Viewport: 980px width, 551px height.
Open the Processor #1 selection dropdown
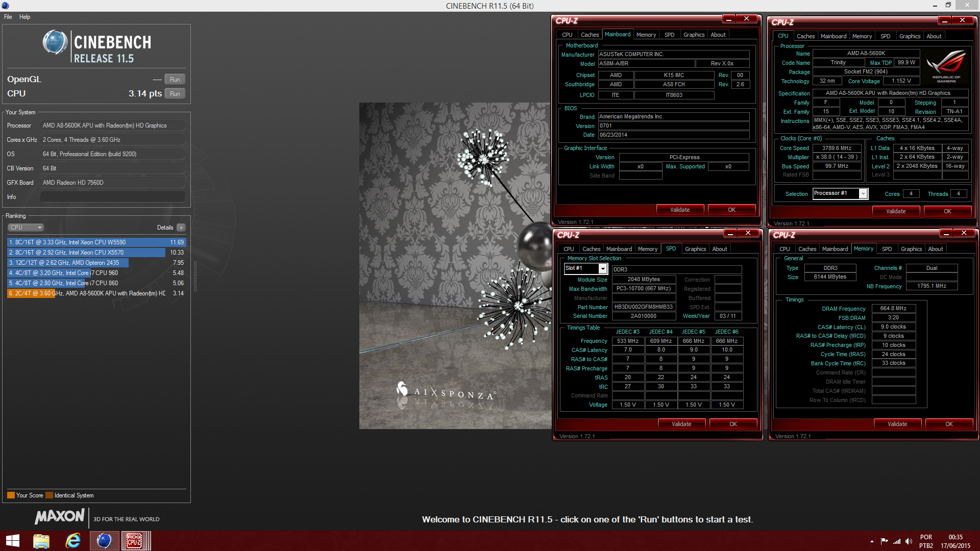(863, 194)
